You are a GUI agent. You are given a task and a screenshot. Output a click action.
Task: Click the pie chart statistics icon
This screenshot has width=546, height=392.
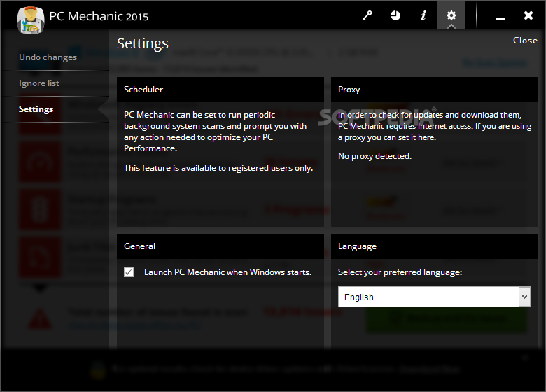click(395, 15)
